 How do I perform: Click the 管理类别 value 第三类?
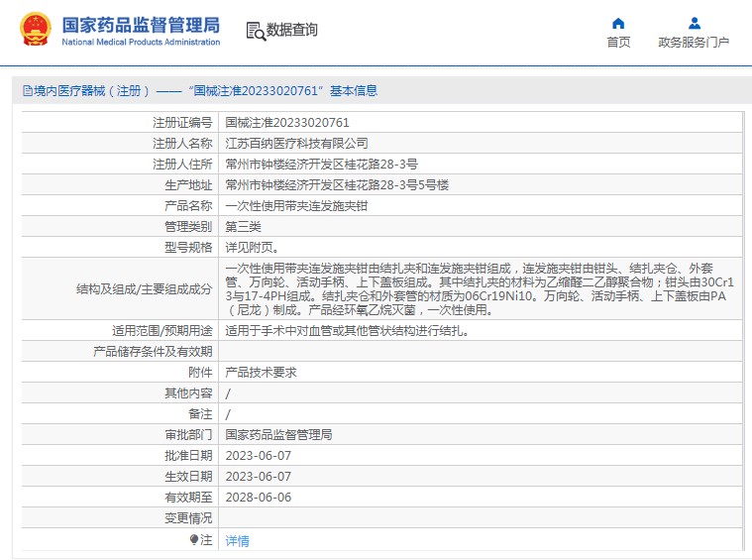243,227
